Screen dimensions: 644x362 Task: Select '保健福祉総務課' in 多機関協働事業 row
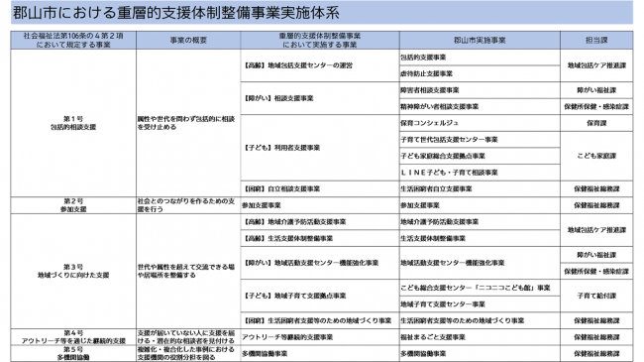point(596,353)
